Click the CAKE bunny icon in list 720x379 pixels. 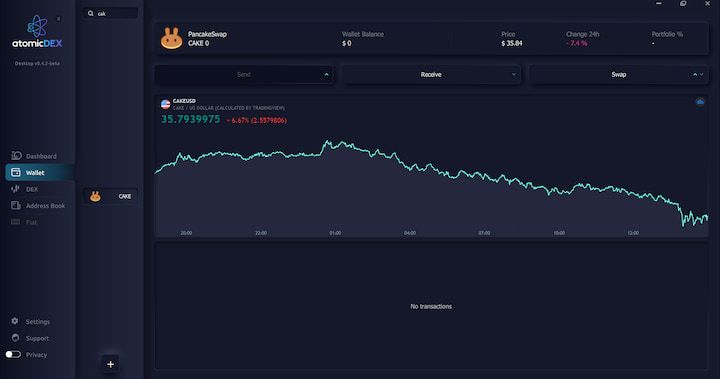[95, 196]
